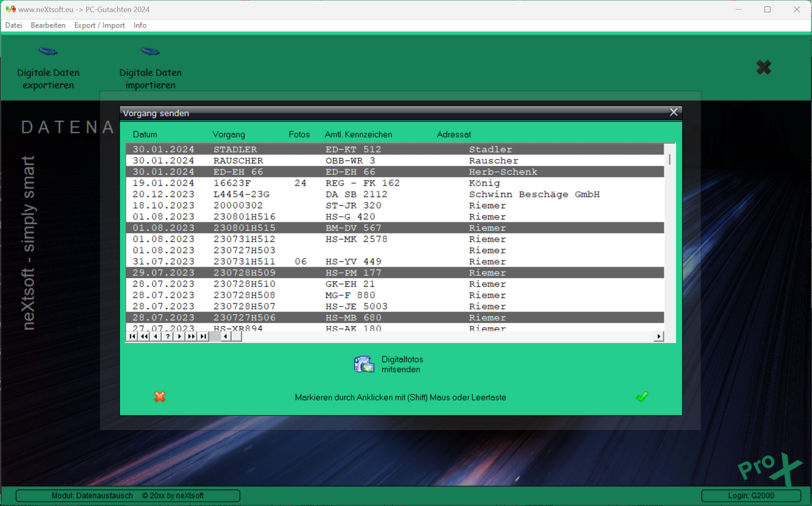Close the Vorgang senden dialog
Viewport: 812px width, 506px height.
(x=673, y=112)
